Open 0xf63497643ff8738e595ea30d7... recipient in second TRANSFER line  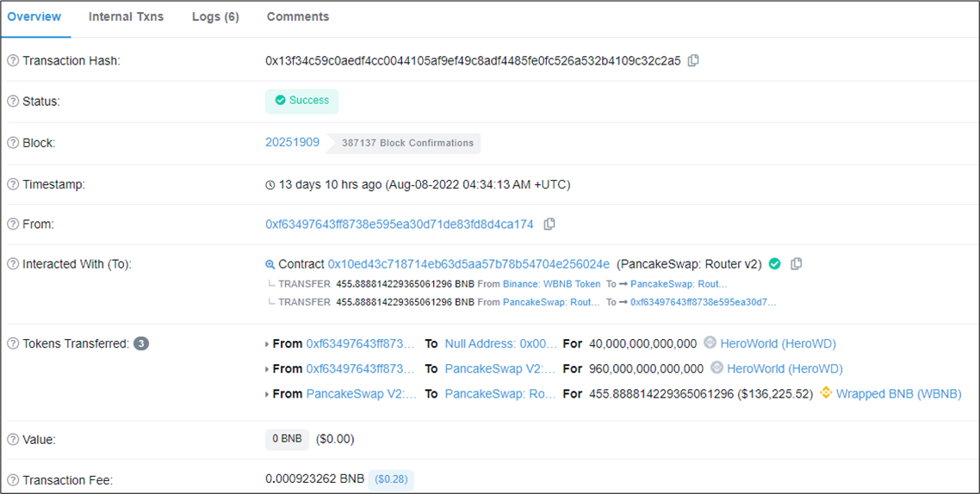[x=703, y=302]
